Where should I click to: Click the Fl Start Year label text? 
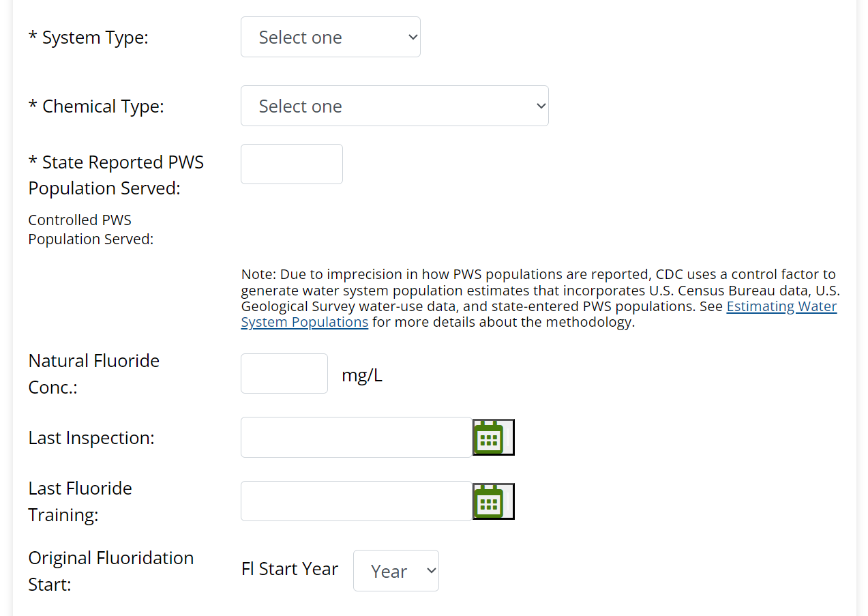(290, 569)
